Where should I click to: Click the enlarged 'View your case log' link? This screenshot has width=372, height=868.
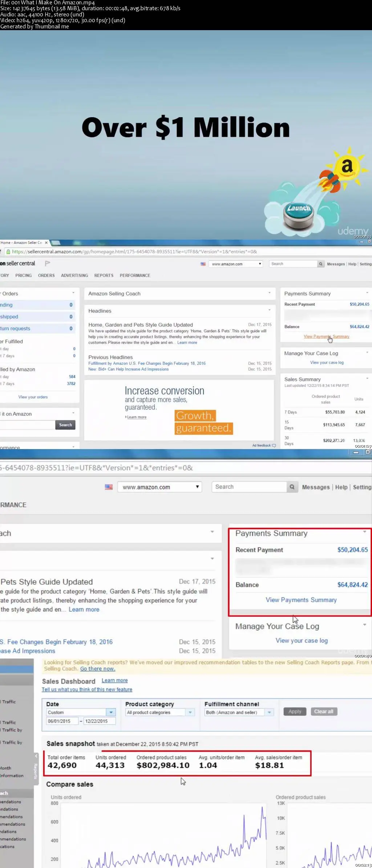point(302,641)
